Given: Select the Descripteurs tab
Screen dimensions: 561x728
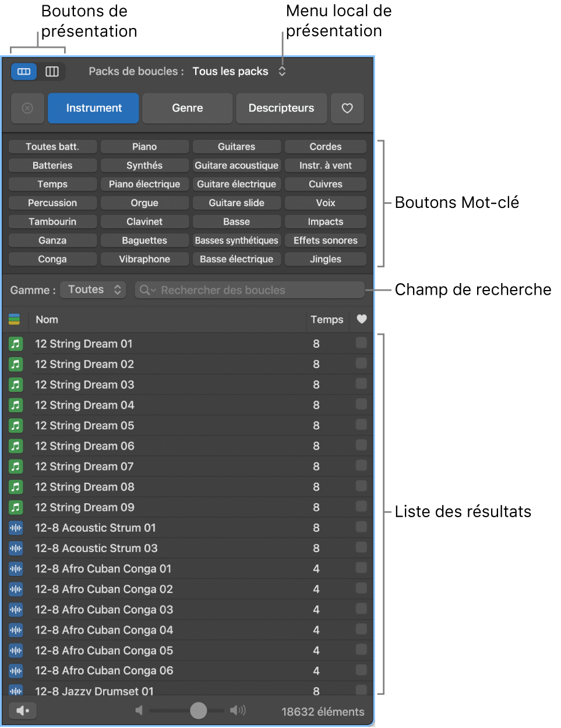Looking at the screenshot, I should 281,108.
